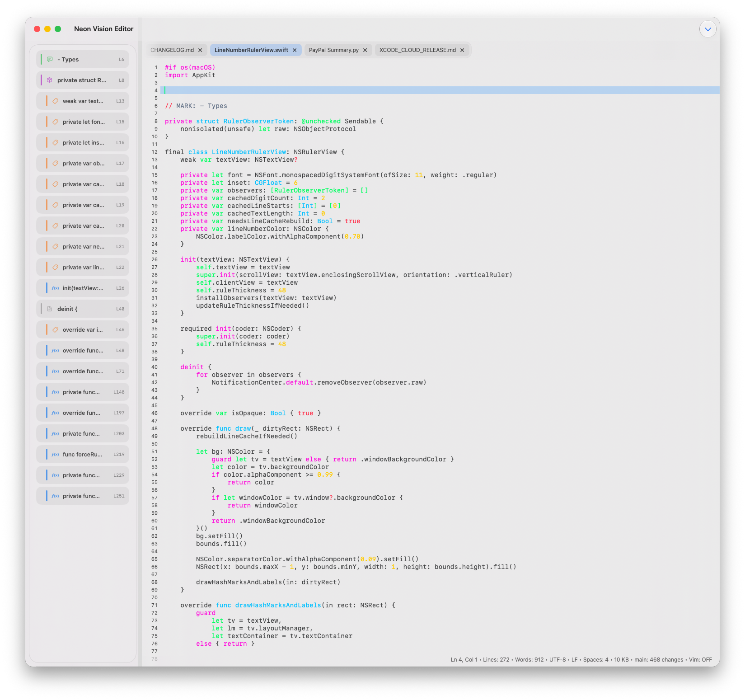Open the chevron dropdown at top right

pos(708,29)
